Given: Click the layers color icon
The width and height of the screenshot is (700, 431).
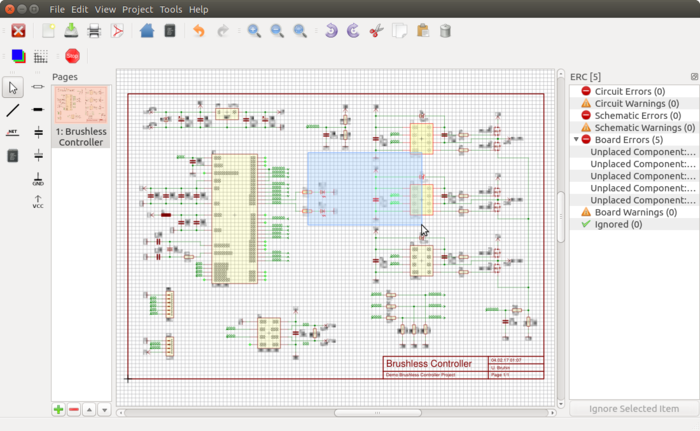Looking at the screenshot, I should click(18, 56).
